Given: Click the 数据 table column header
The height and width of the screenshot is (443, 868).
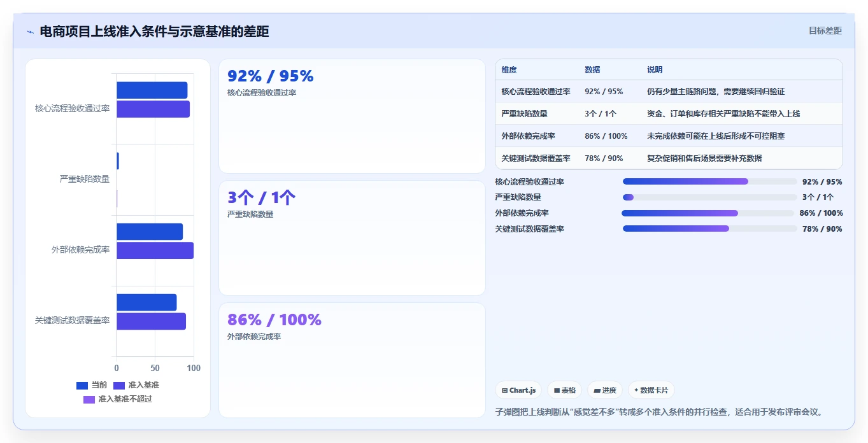Looking at the screenshot, I should coord(592,70).
